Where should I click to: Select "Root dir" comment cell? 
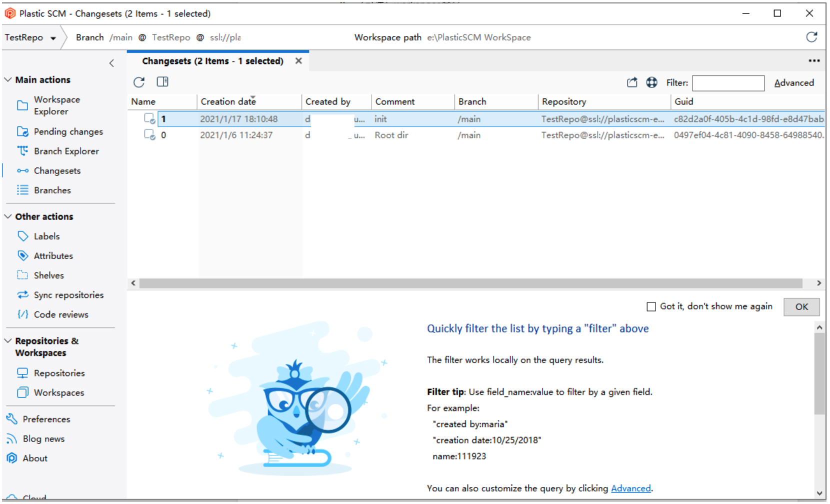pos(391,135)
